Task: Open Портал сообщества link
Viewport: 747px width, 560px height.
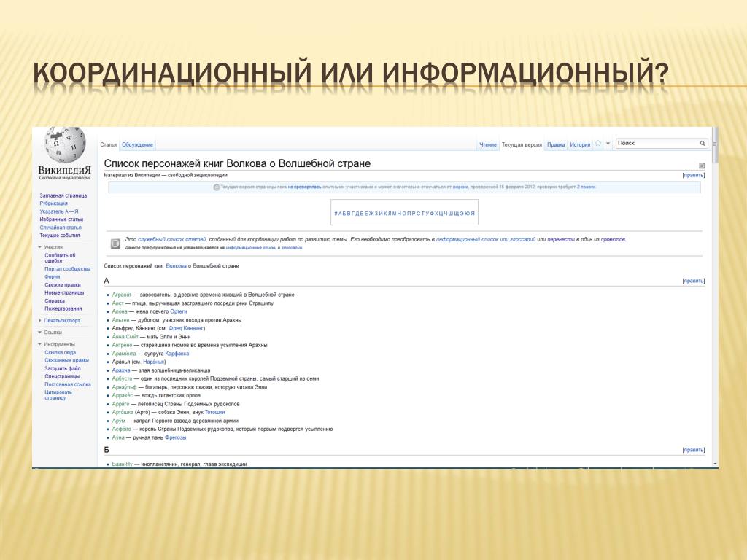Action: (x=68, y=269)
